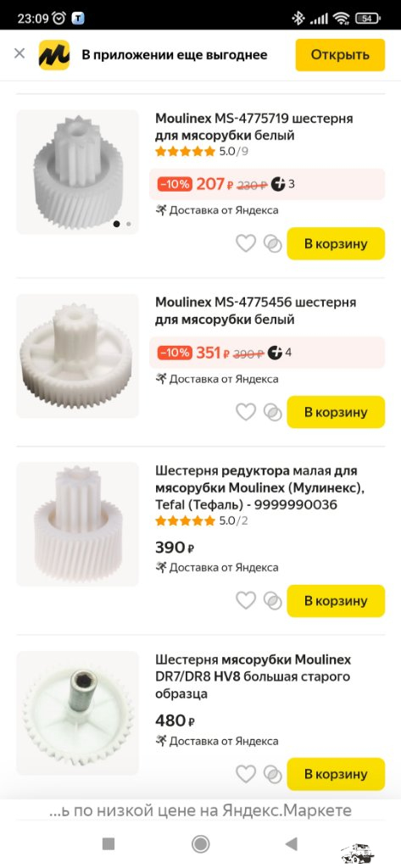
Task: Open Moulinex MS-4775719 шестерня product title
Action: pyautogui.click(x=254, y=127)
